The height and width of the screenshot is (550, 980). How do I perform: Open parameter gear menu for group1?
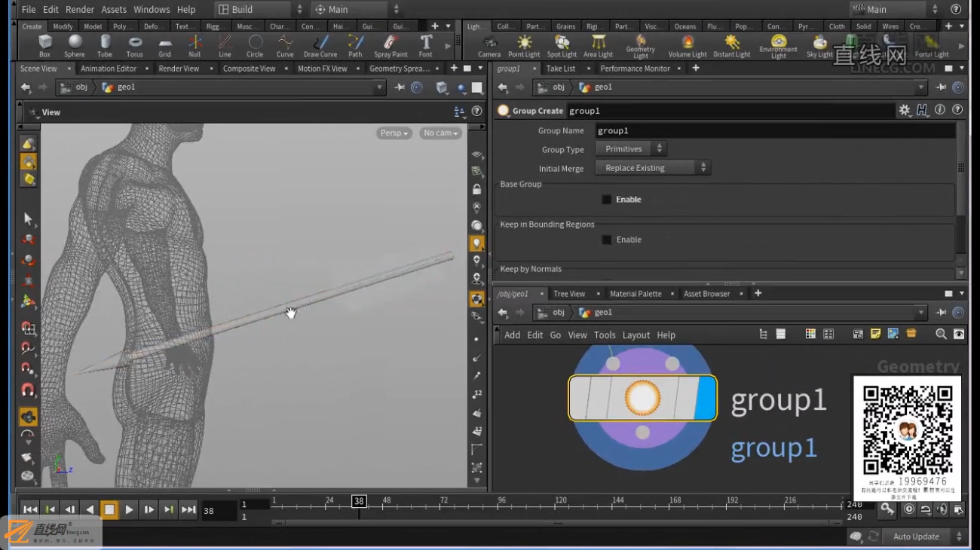coord(905,110)
